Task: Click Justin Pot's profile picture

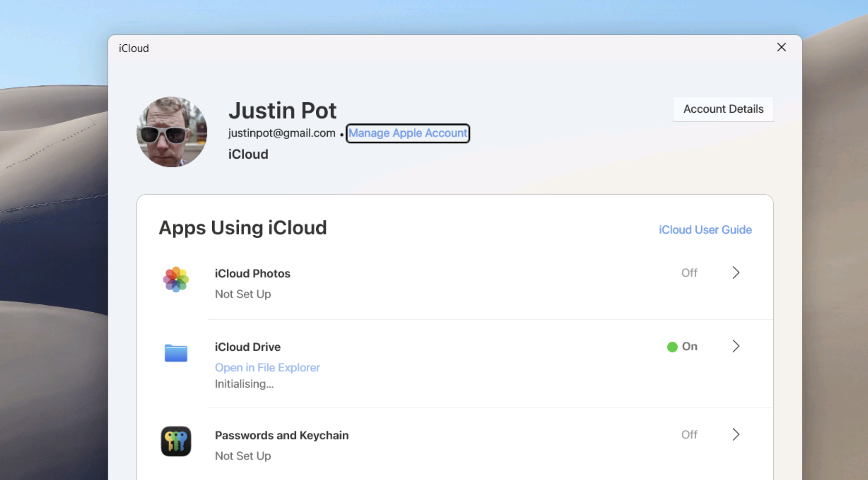Action: [x=172, y=132]
